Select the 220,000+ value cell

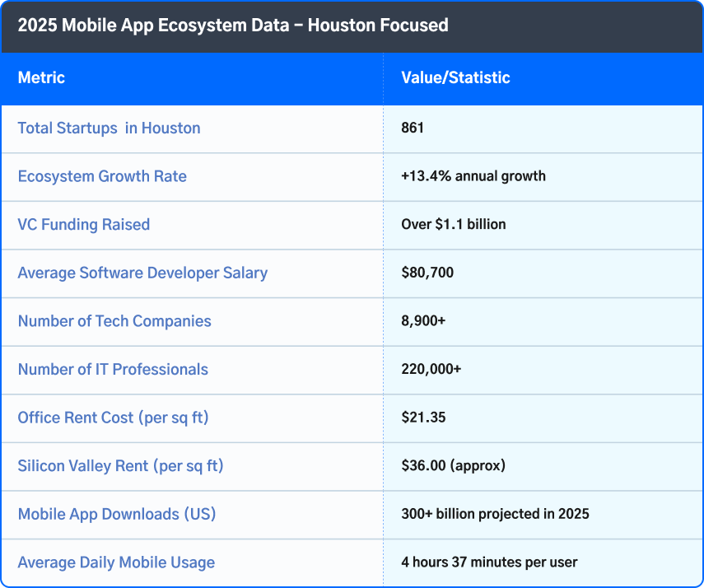(431, 370)
